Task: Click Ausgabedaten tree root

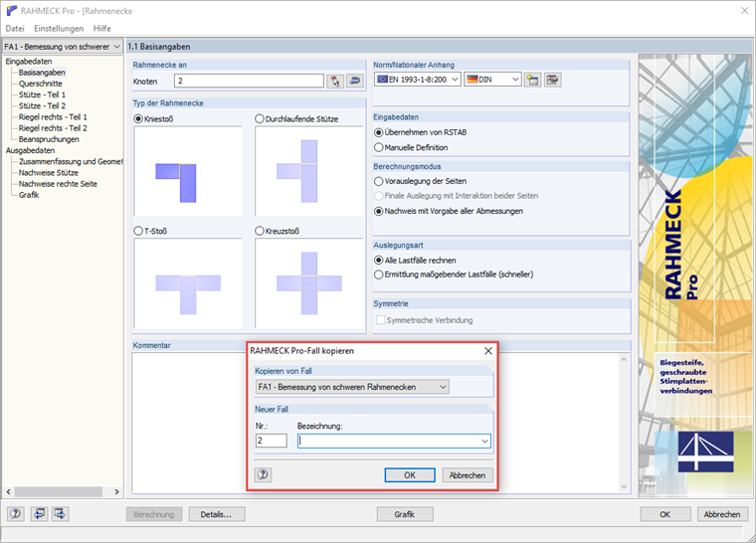Action: pos(30,150)
